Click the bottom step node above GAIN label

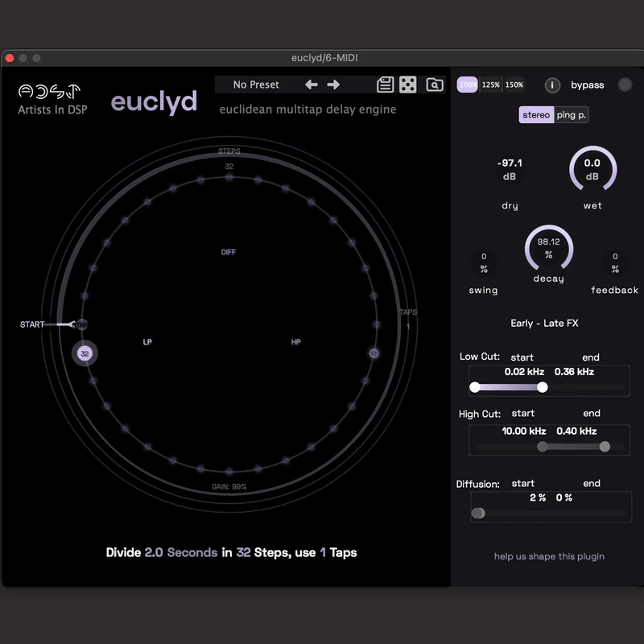point(229,471)
